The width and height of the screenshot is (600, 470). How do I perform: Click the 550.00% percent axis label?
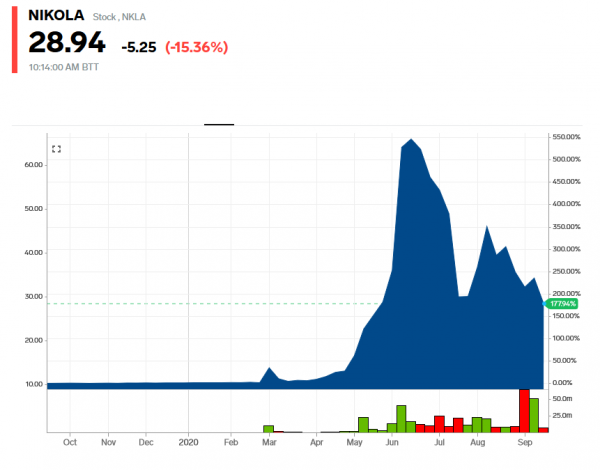[x=566, y=137]
